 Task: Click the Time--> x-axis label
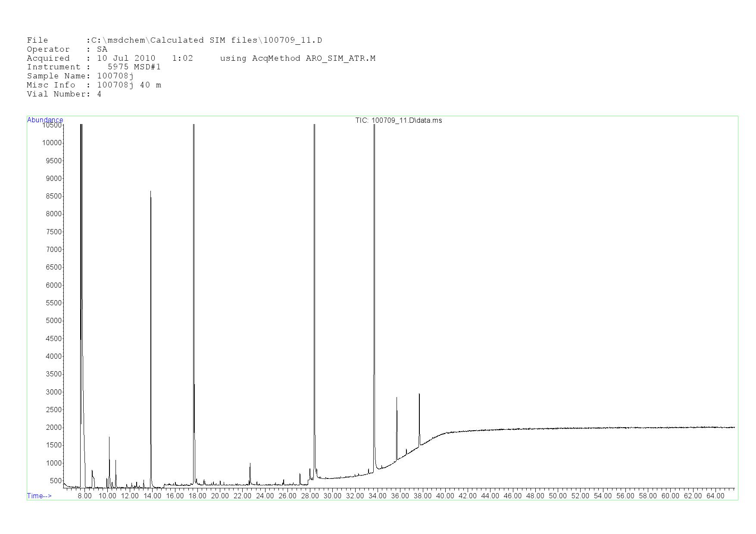coord(39,496)
